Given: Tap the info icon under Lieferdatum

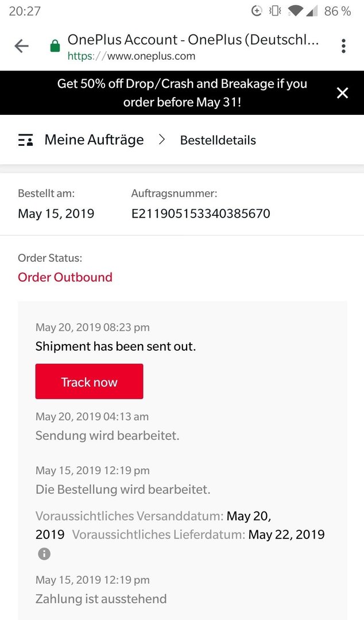Looking at the screenshot, I should coord(44,553).
